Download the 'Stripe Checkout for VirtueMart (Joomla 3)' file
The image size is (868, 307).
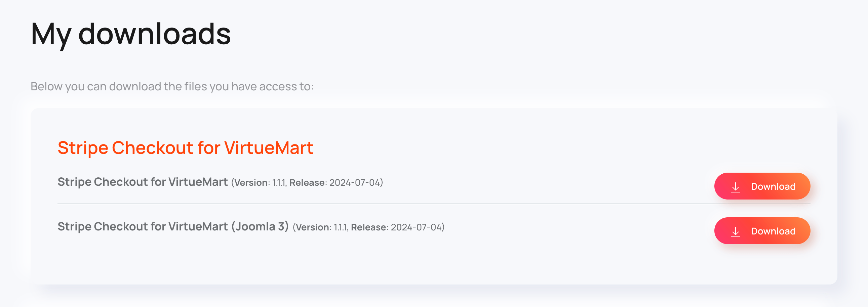[762, 231]
